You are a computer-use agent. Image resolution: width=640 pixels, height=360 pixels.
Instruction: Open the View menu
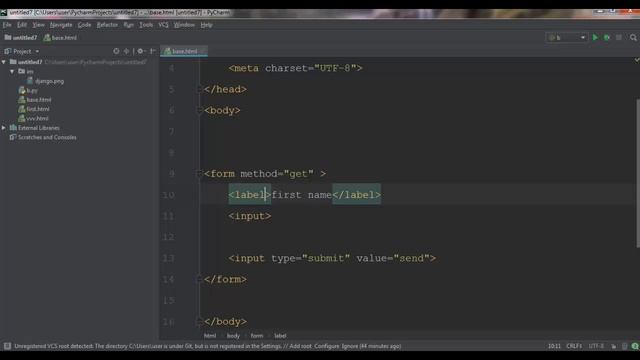[x=38, y=25]
